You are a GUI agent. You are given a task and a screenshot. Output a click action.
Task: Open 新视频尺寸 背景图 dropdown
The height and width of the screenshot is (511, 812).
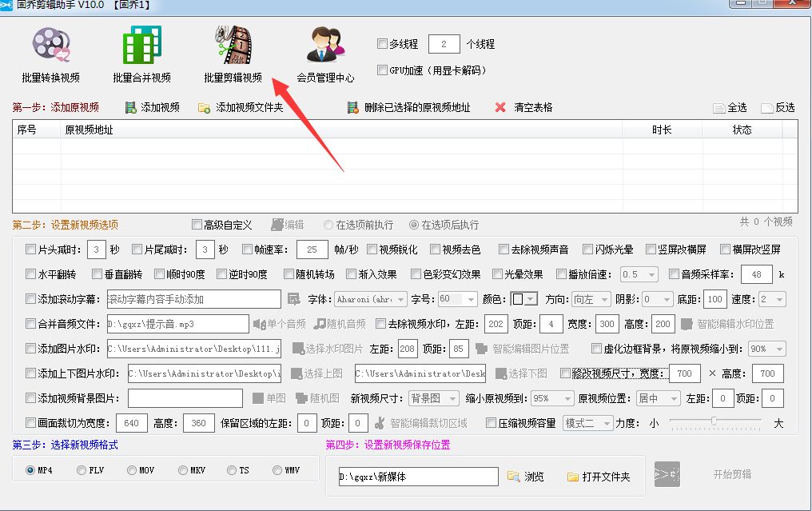coord(434,398)
